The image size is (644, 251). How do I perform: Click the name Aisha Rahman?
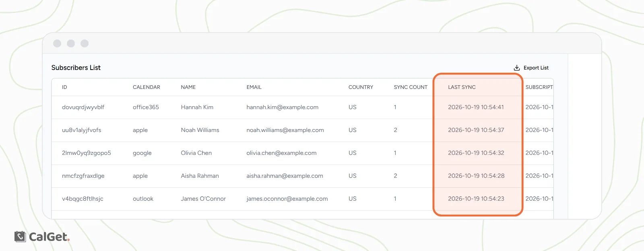pos(200,176)
